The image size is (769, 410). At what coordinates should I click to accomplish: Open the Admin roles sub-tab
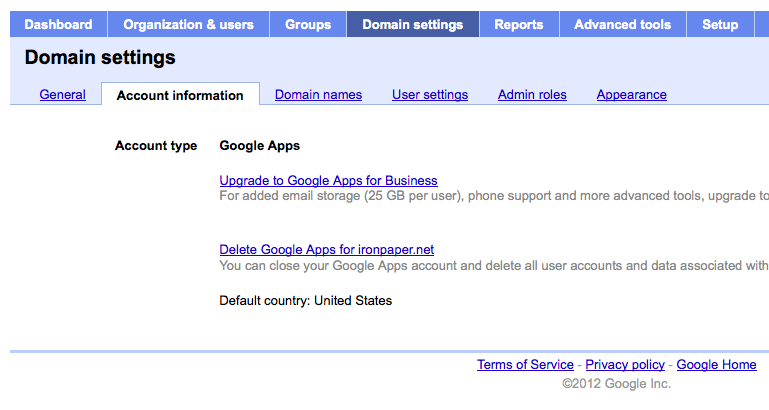532,95
